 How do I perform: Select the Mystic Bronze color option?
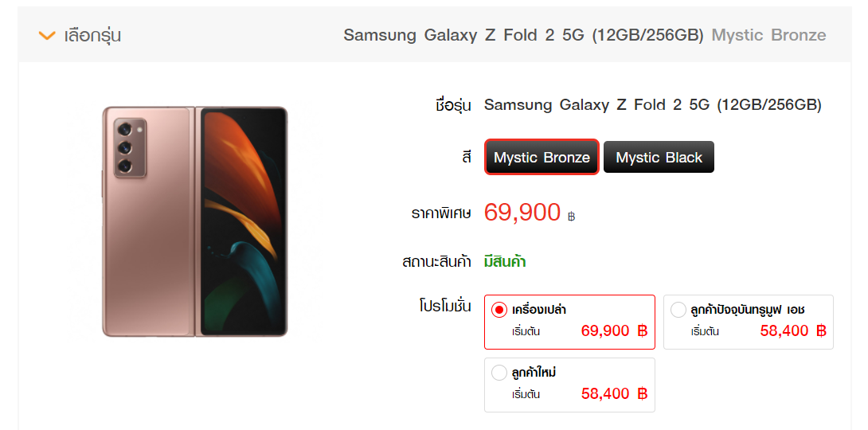542,158
